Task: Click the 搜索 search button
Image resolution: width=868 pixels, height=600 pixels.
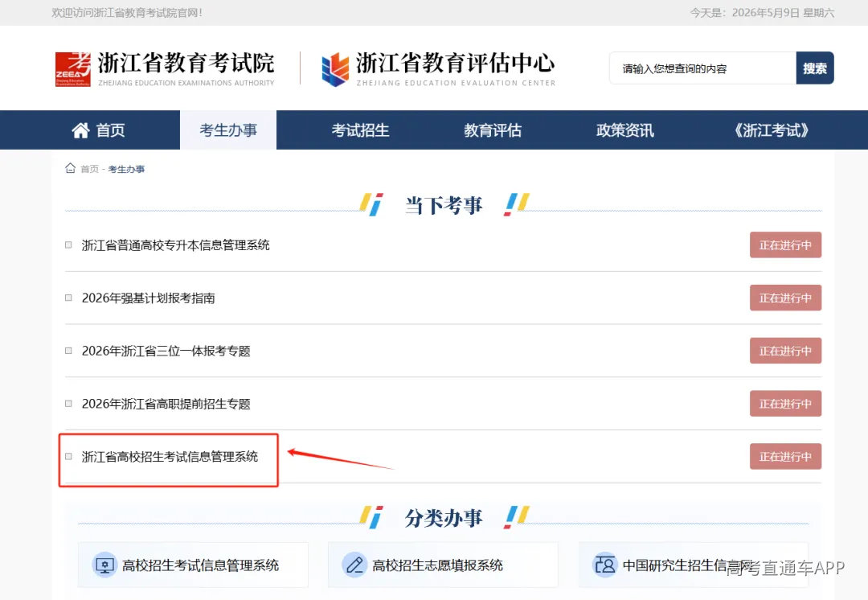Action: click(x=815, y=68)
